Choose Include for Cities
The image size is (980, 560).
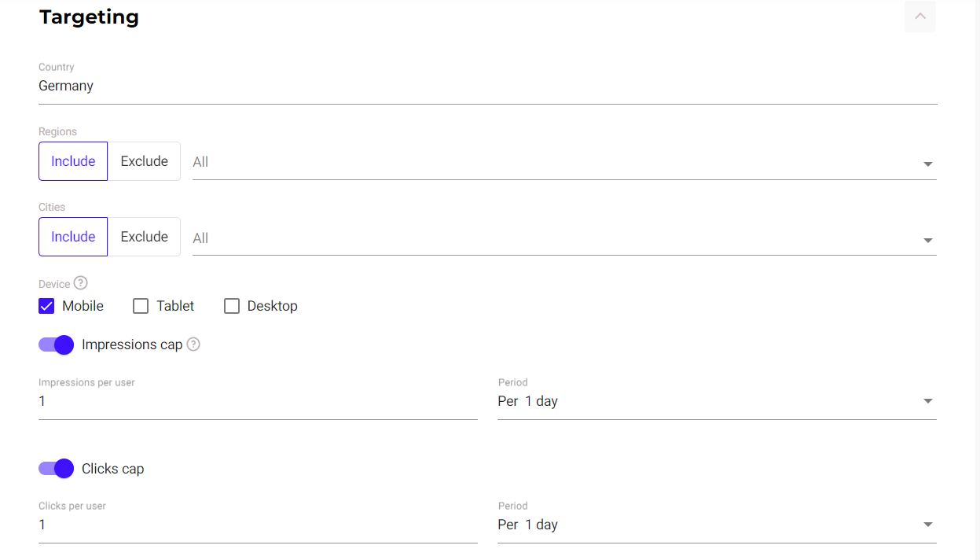click(x=73, y=237)
